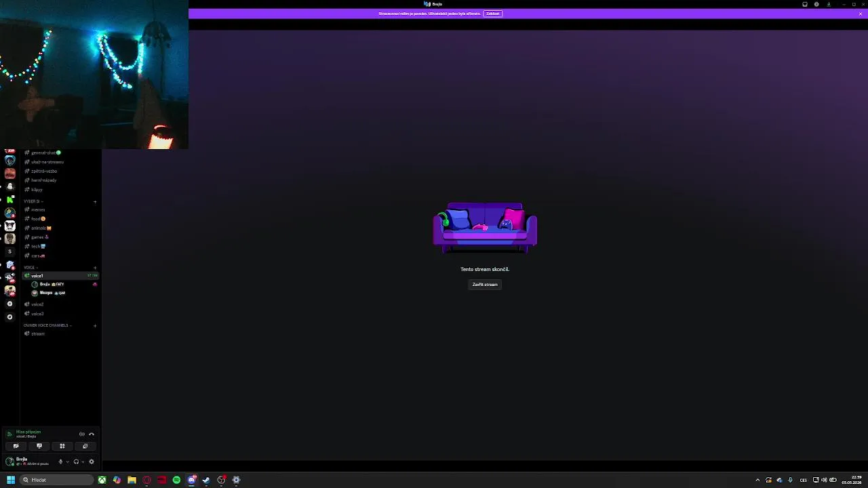This screenshot has width=868, height=488.
Task: Toggle headphones deafen
Action: (76, 462)
